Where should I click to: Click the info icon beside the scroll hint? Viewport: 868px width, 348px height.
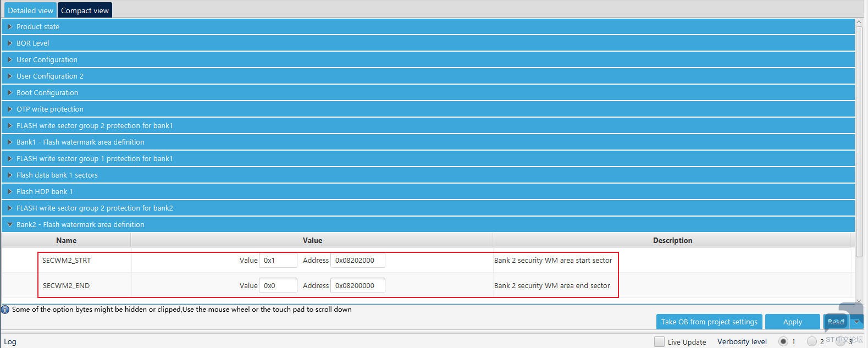5,310
